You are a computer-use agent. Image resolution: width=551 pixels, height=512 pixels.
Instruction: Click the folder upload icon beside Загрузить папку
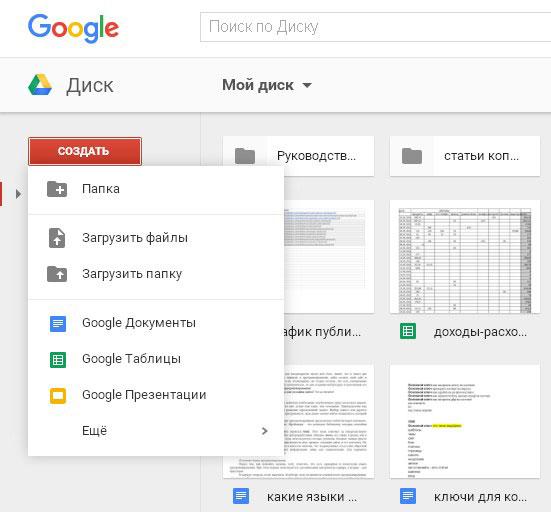(57, 274)
